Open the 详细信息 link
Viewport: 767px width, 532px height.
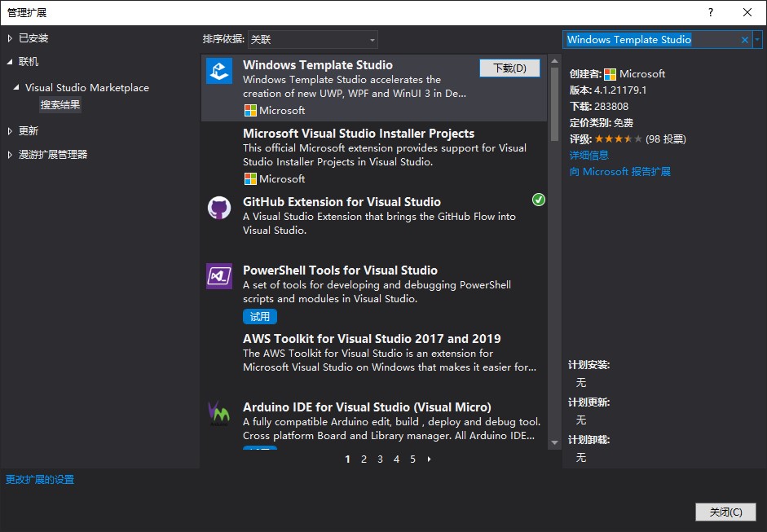click(589, 156)
